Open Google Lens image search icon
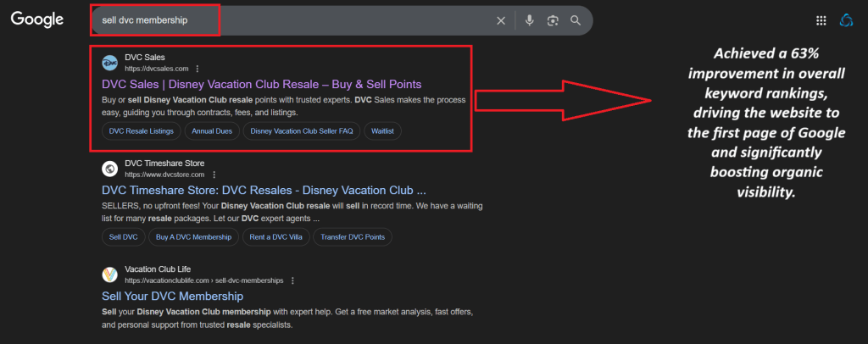The height and width of the screenshot is (344, 868). [x=553, y=20]
